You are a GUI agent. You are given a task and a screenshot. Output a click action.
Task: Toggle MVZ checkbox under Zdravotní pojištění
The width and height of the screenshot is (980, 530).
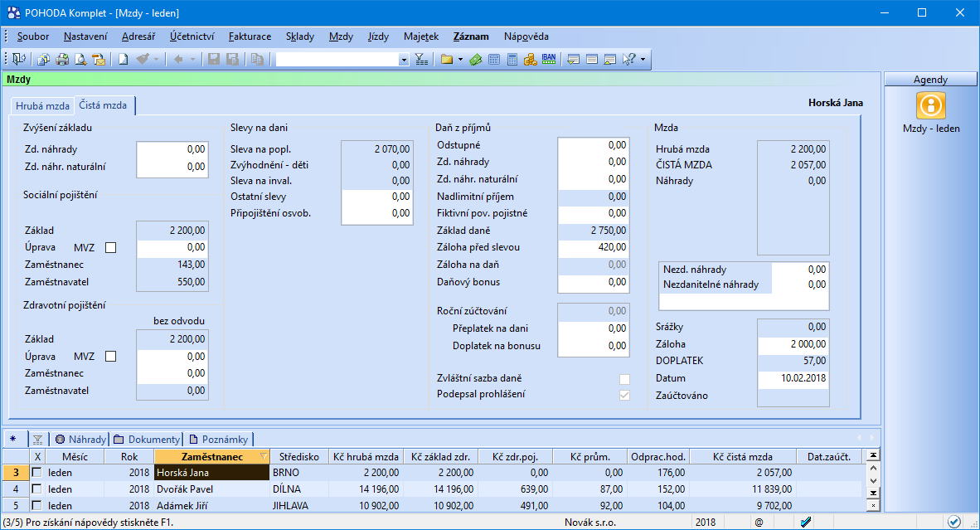point(110,357)
